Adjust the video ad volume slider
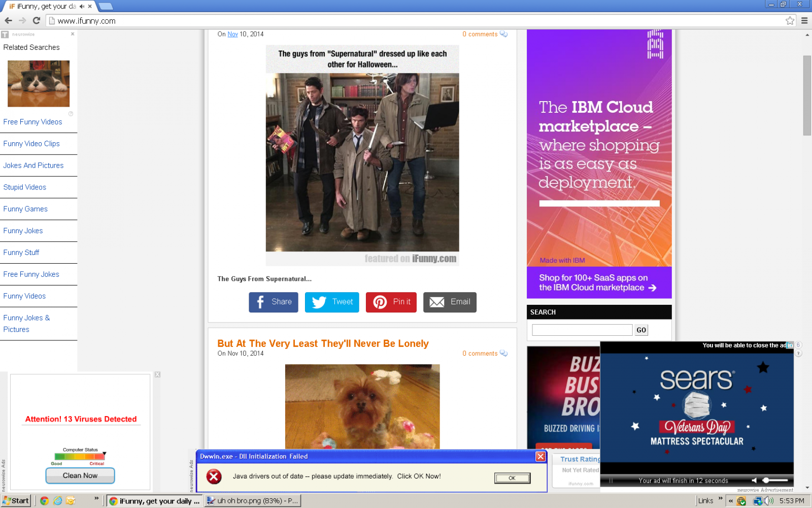 click(775, 481)
